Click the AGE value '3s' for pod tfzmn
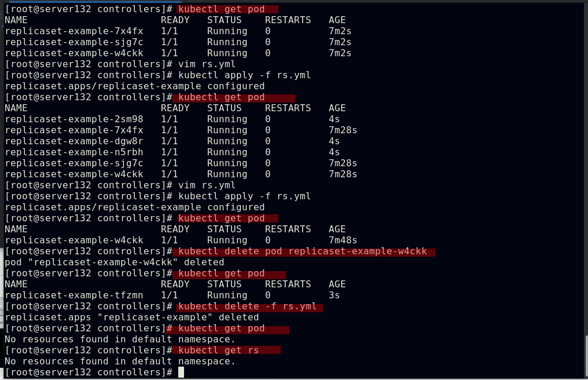 tap(334, 295)
